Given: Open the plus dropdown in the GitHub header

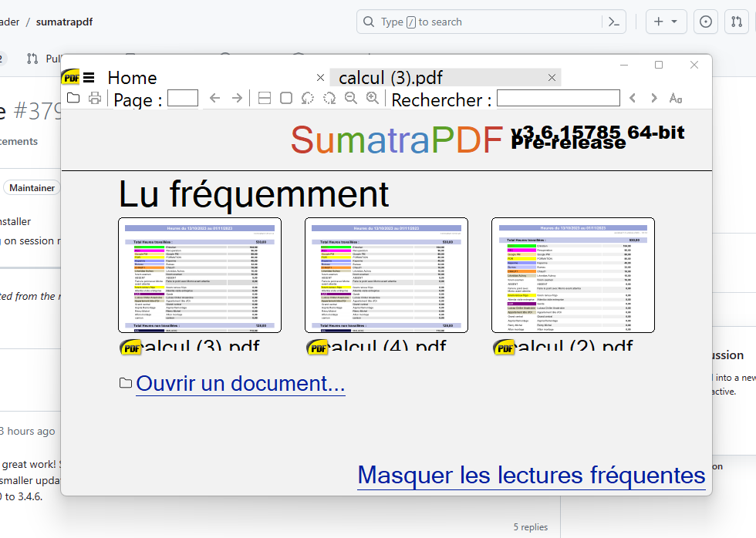Looking at the screenshot, I should click(x=666, y=21).
